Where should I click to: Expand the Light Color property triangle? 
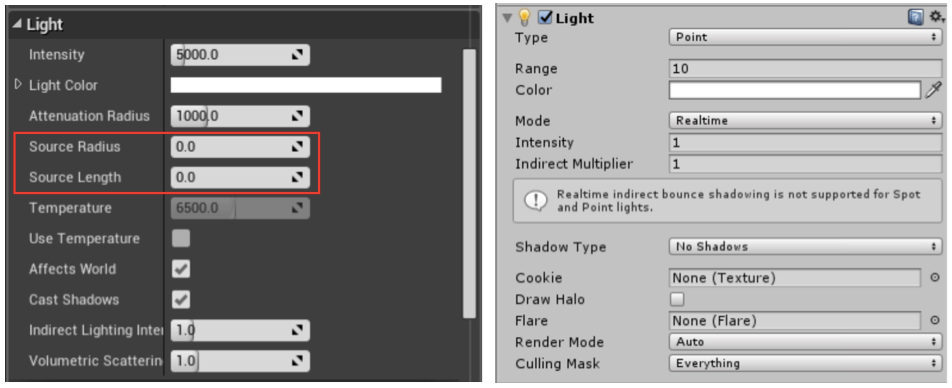click(x=18, y=85)
